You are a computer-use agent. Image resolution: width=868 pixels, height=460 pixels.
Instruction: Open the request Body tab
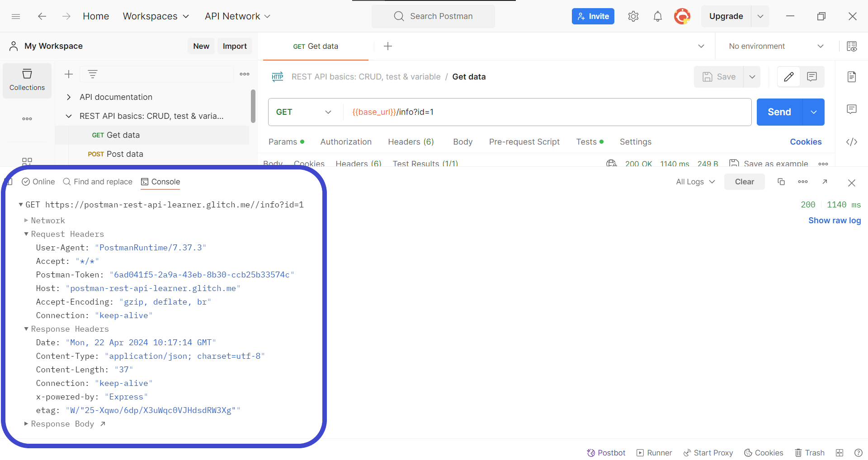pos(463,142)
